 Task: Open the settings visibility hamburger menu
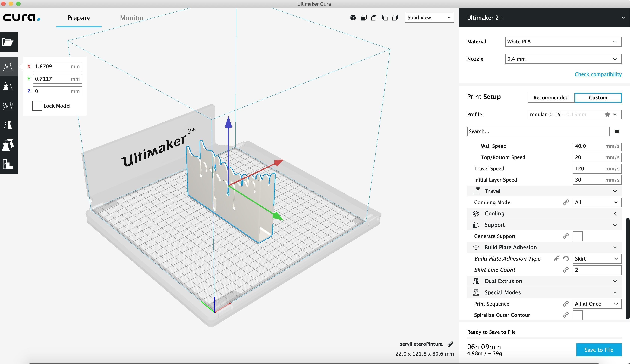(x=617, y=131)
